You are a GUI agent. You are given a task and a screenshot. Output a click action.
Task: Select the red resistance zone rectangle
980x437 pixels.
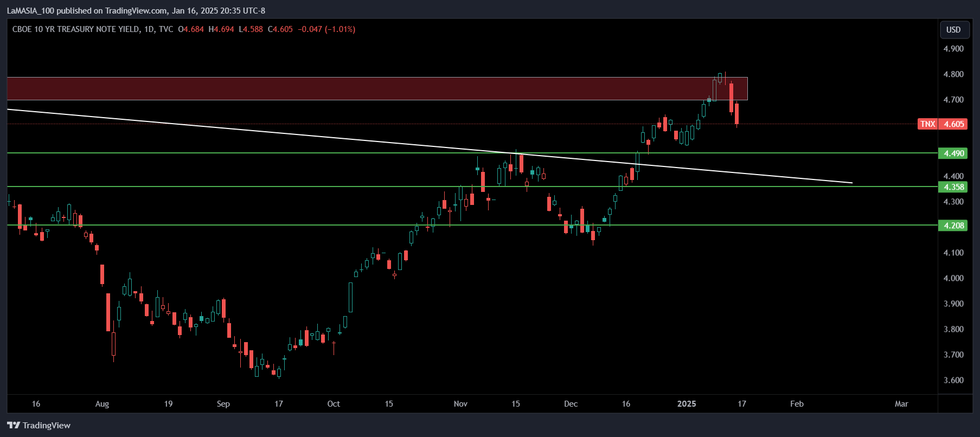click(x=377, y=88)
